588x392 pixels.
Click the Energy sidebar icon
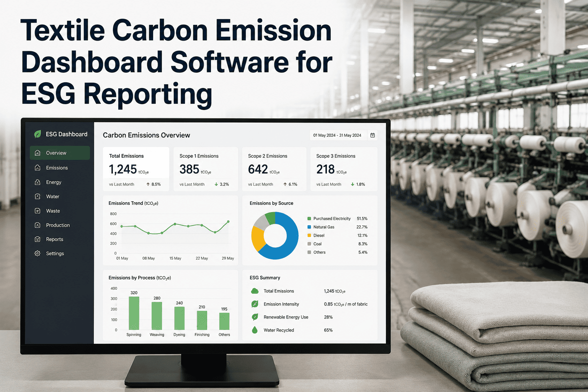click(x=38, y=182)
